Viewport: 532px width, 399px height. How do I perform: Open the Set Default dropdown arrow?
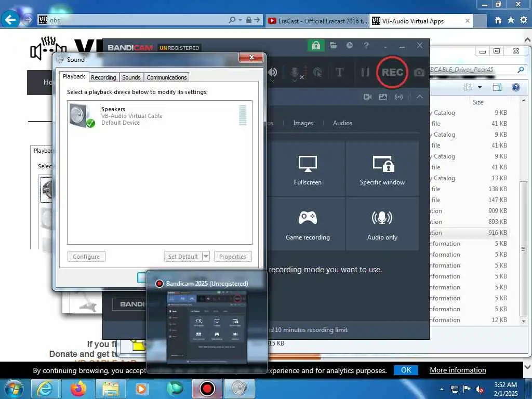coord(206,257)
